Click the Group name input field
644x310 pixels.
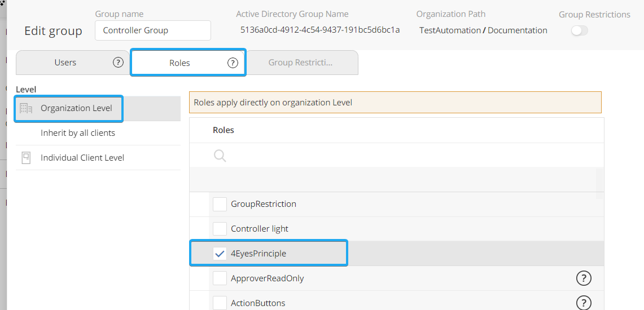[153, 30]
